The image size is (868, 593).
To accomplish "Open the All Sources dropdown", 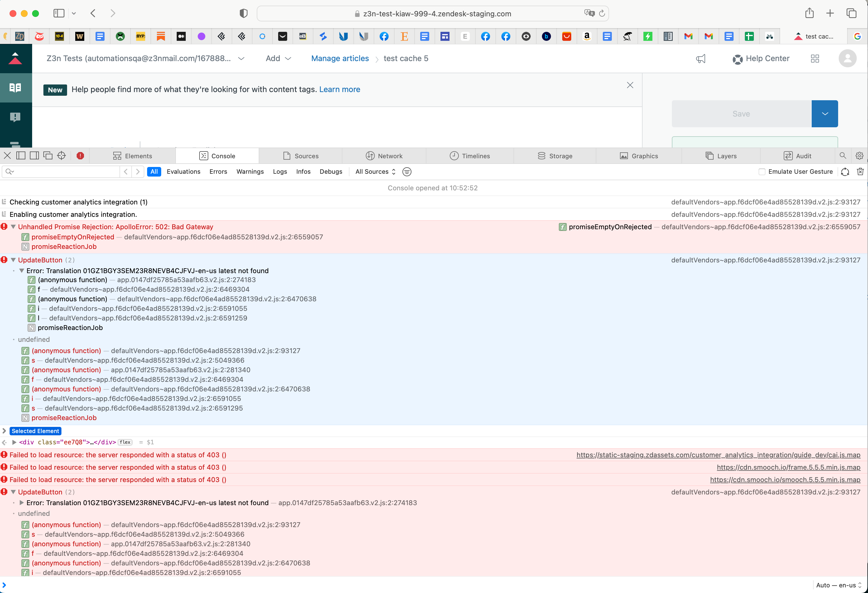I will click(375, 172).
